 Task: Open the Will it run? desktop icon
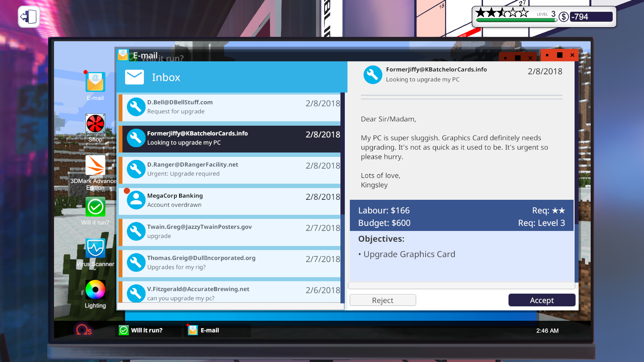95,207
